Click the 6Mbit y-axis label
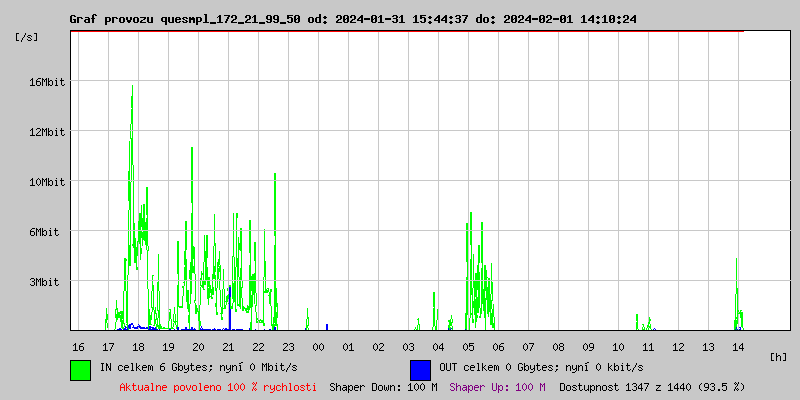 [46, 232]
